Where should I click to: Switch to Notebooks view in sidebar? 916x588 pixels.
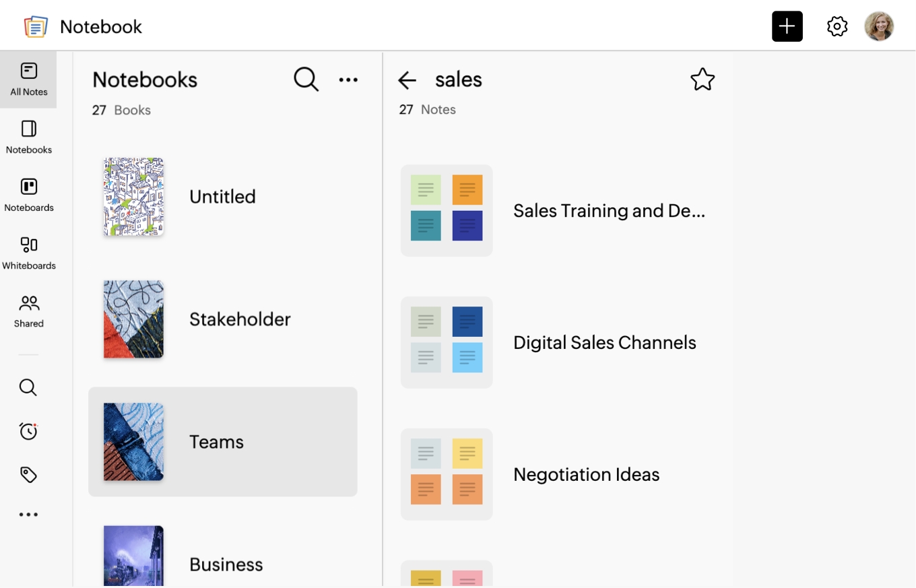pos(28,137)
